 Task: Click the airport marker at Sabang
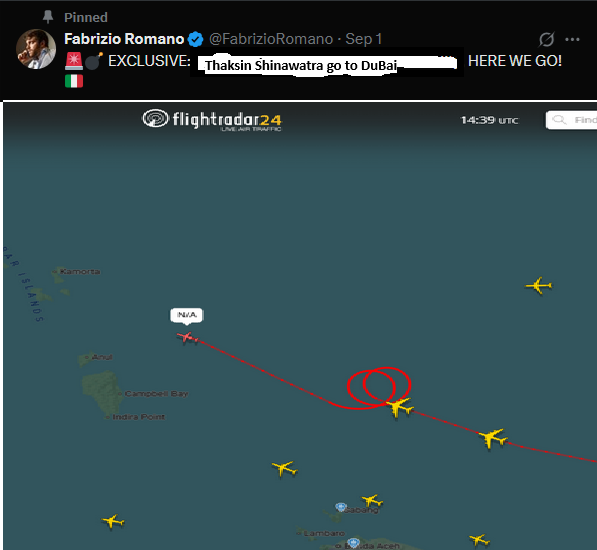pos(341,507)
